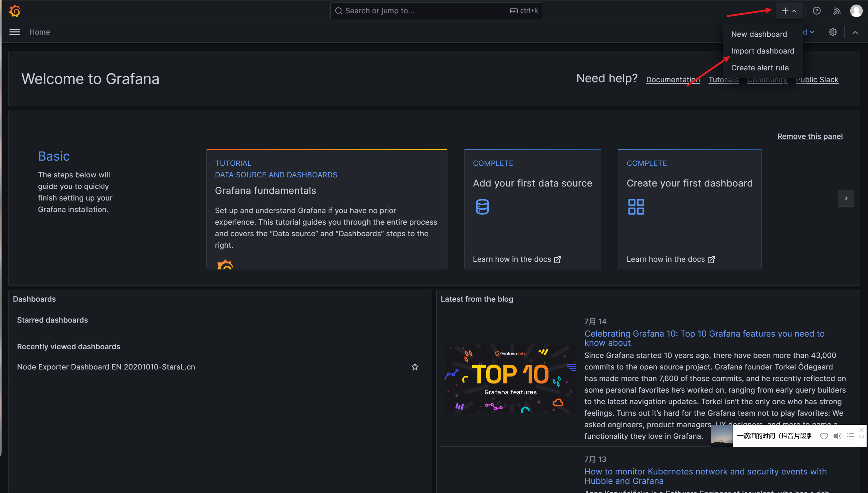Open the news RSS feed icon
The width and height of the screenshot is (868, 493).
coord(837,11)
